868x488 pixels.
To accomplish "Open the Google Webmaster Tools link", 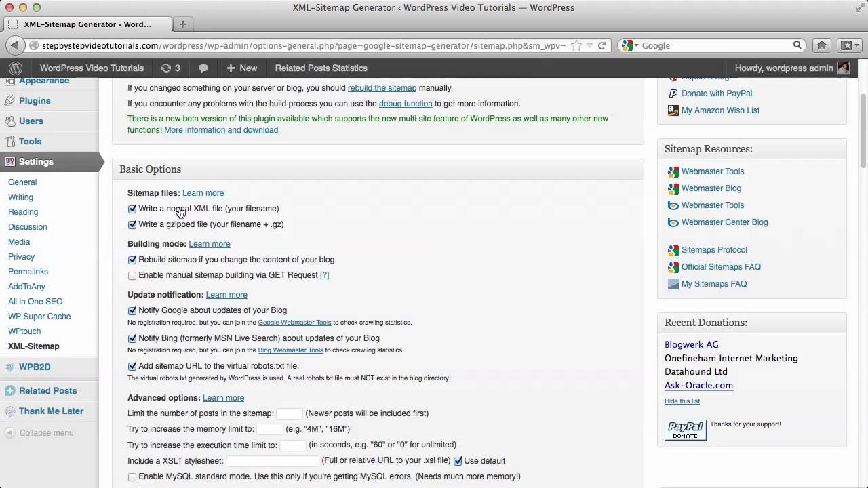I will point(294,323).
